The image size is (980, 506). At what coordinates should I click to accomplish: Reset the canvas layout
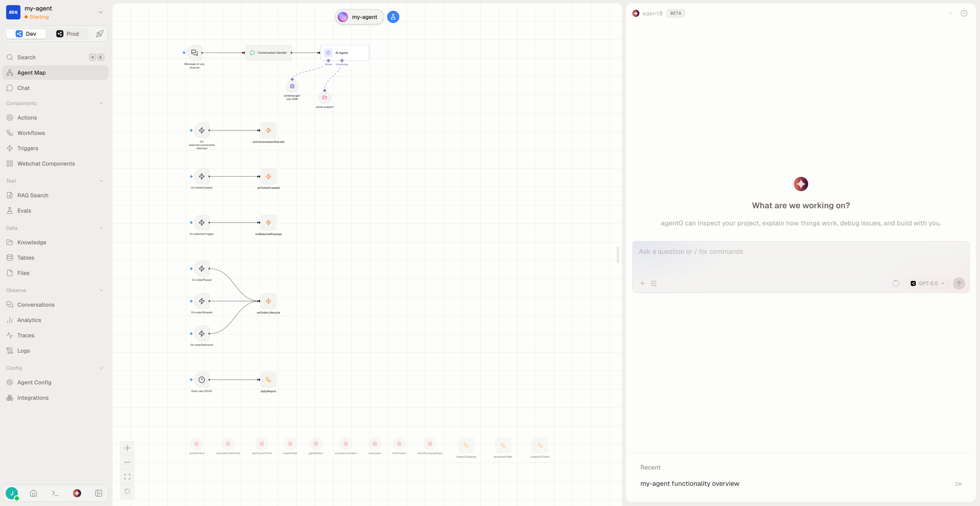[127, 491]
